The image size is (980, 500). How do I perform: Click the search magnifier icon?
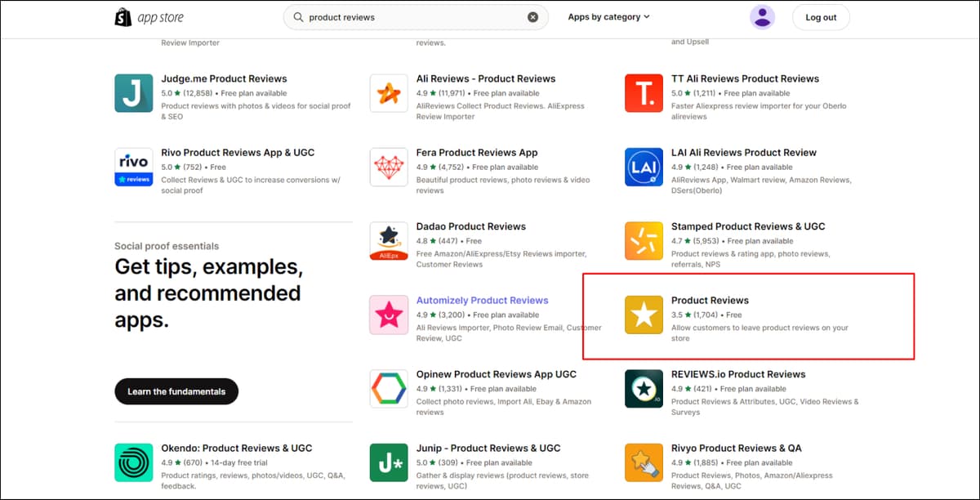click(x=298, y=17)
